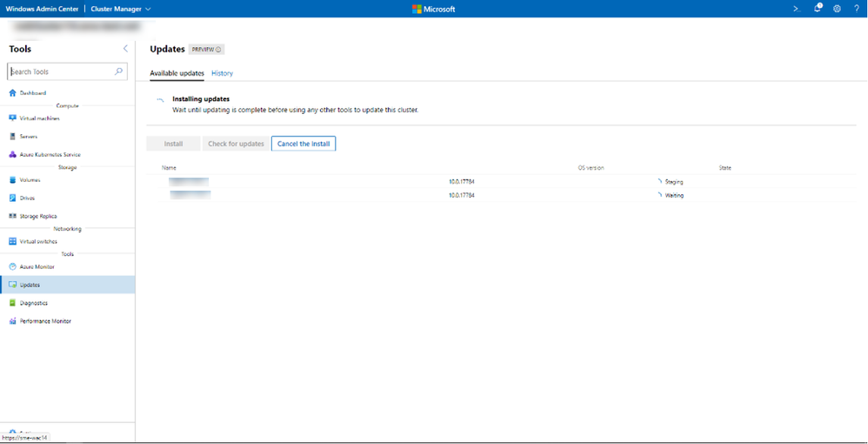Open Azure Monitor tool
Viewport: 868px width, 444px height.
pyautogui.click(x=37, y=266)
